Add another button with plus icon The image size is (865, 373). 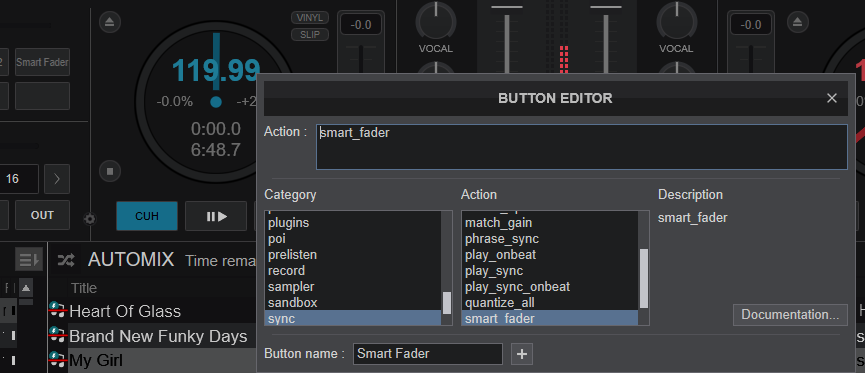[522, 354]
